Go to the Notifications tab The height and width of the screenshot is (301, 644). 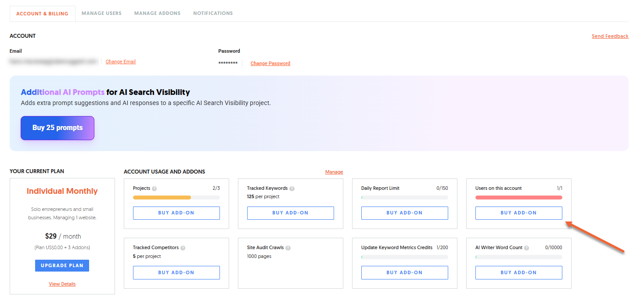(x=213, y=13)
